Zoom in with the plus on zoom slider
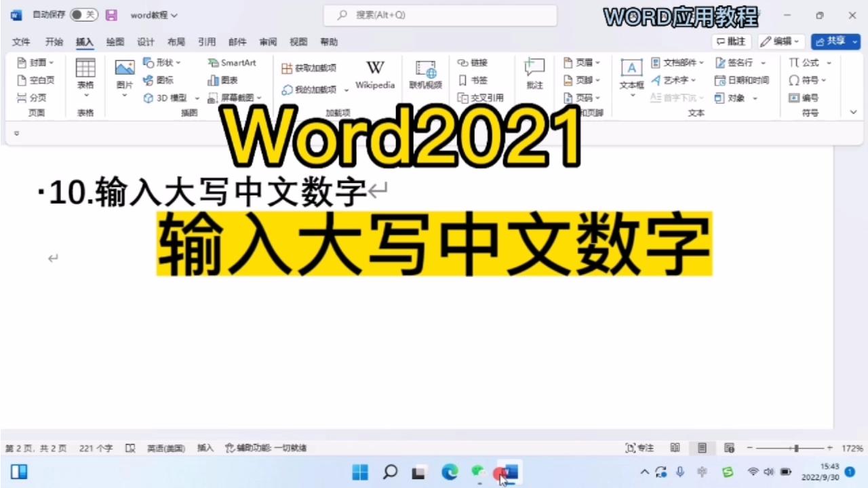868x488 pixels. (x=830, y=448)
